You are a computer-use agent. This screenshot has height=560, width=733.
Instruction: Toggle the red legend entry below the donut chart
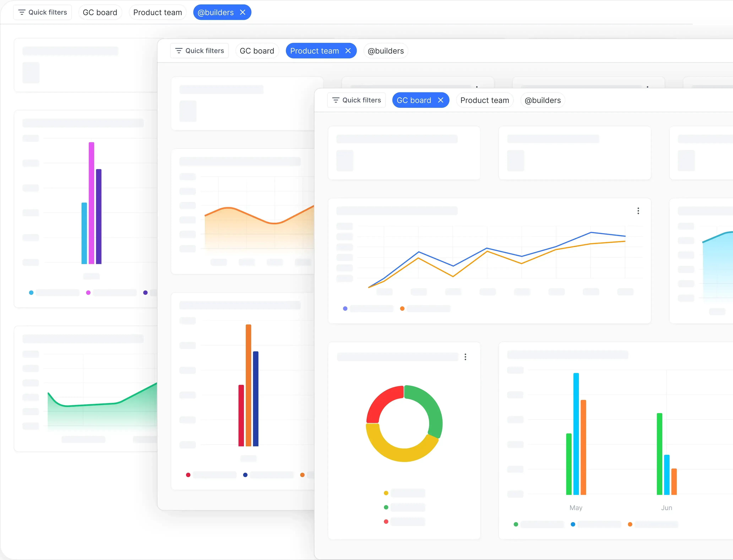tap(386, 521)
